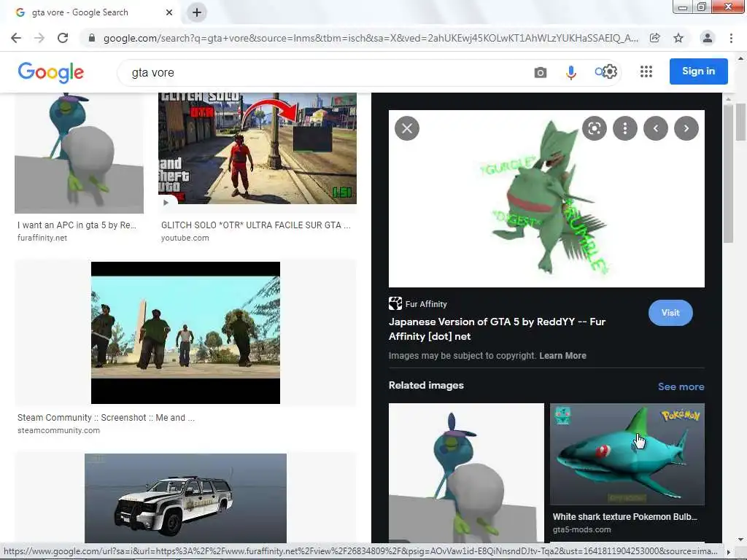Open White shark texture Pokemon related image
Screen dimensions: 747x560
click(627, 454)
